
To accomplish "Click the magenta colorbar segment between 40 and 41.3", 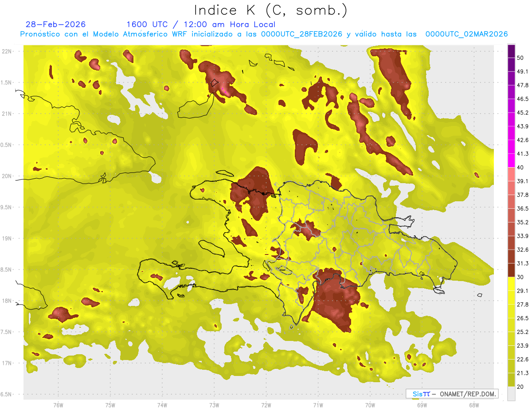I will pos(511,160).
